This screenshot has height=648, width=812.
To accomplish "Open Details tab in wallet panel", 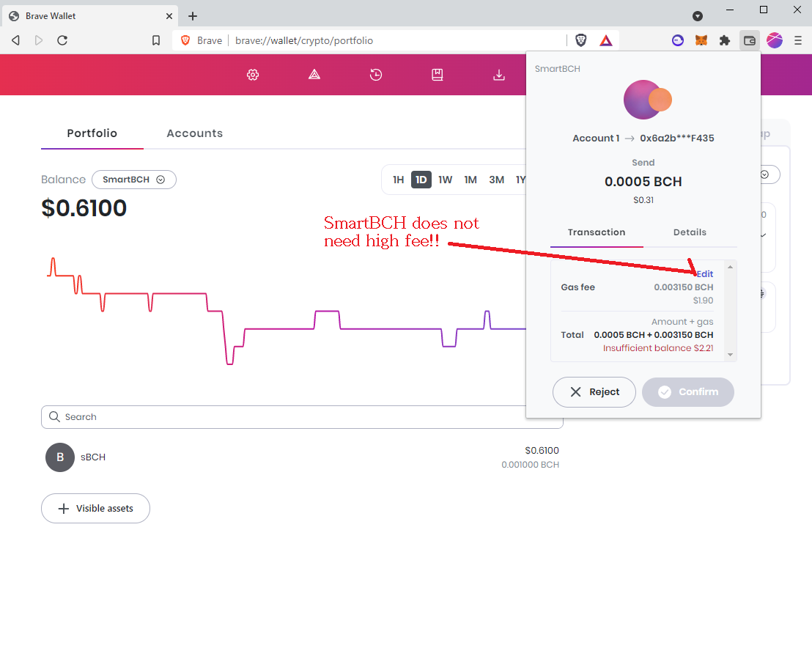I will coord(690,232).
